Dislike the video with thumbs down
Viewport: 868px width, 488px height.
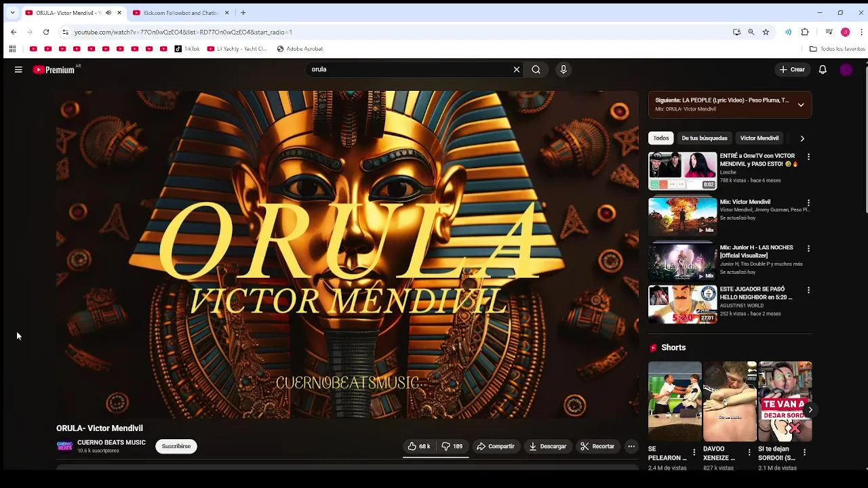click(x=452, y=446)
